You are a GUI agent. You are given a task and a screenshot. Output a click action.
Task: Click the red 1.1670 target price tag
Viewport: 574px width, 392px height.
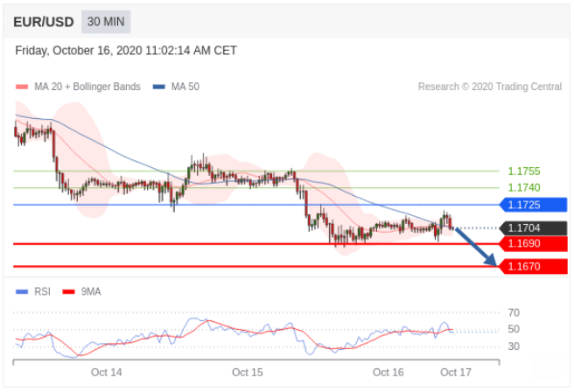coord(534,267)
